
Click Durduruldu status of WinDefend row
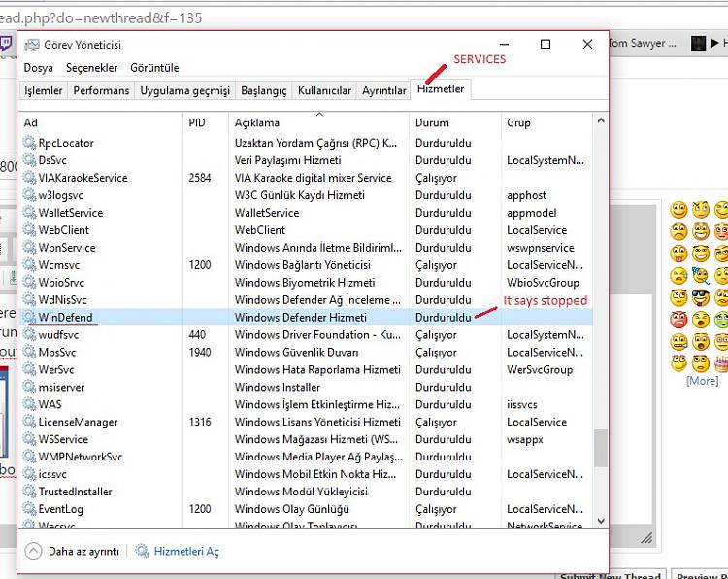pyautogui.click(x=443, y=318)
